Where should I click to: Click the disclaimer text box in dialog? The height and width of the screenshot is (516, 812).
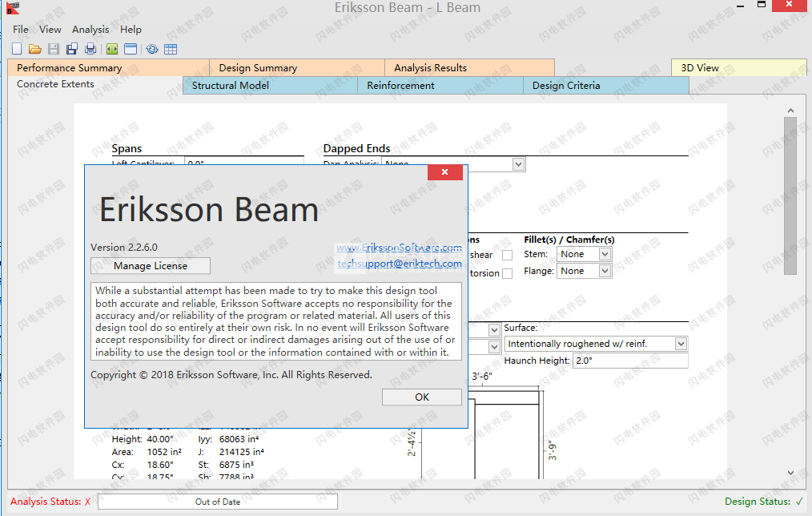[276, 321]
